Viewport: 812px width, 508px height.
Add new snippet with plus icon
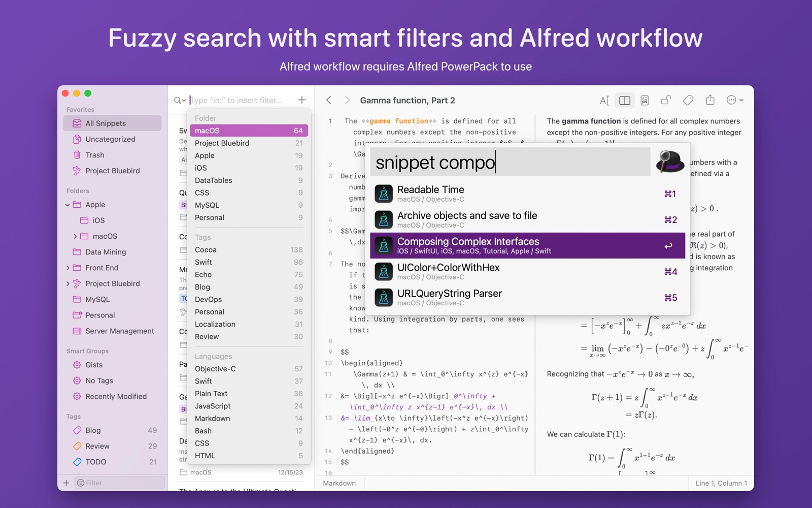click(x=302, y=100)
